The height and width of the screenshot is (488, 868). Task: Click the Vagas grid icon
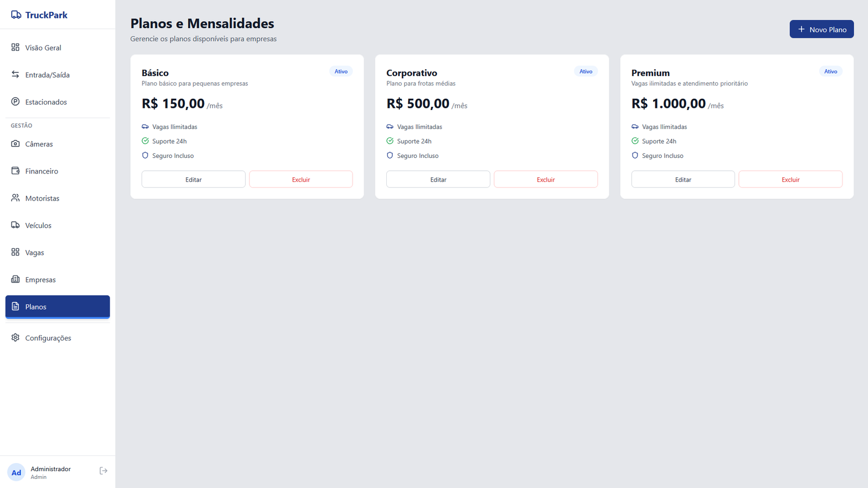coord(15,252)
